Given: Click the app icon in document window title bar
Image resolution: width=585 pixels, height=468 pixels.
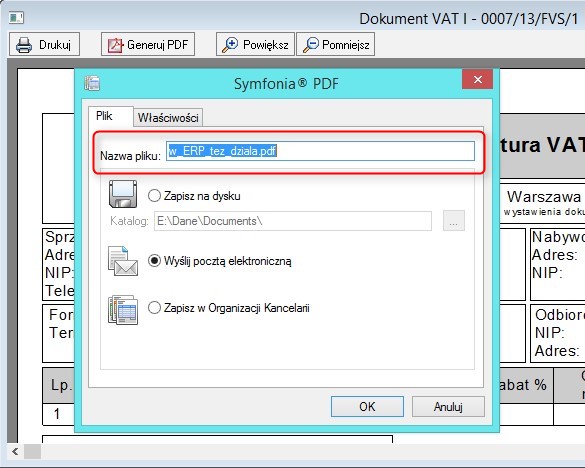Looking at the screenshot, I should [x=16, y=18].
